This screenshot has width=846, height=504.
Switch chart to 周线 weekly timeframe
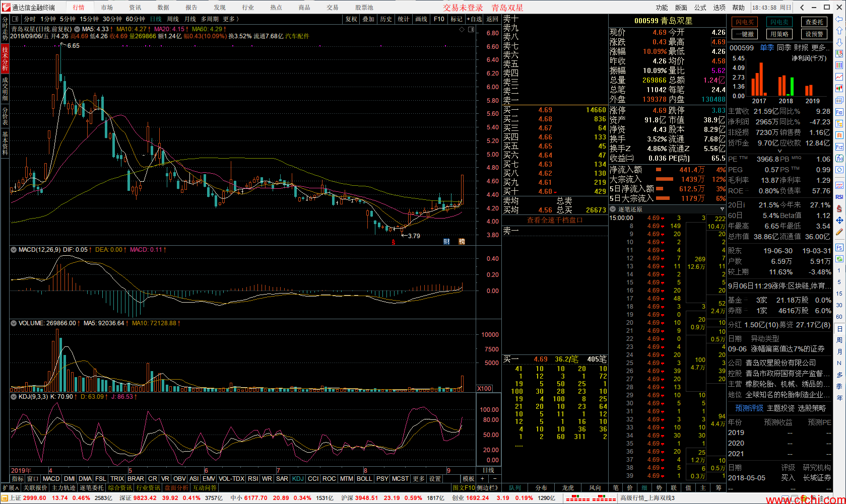[x=173, y=19]
